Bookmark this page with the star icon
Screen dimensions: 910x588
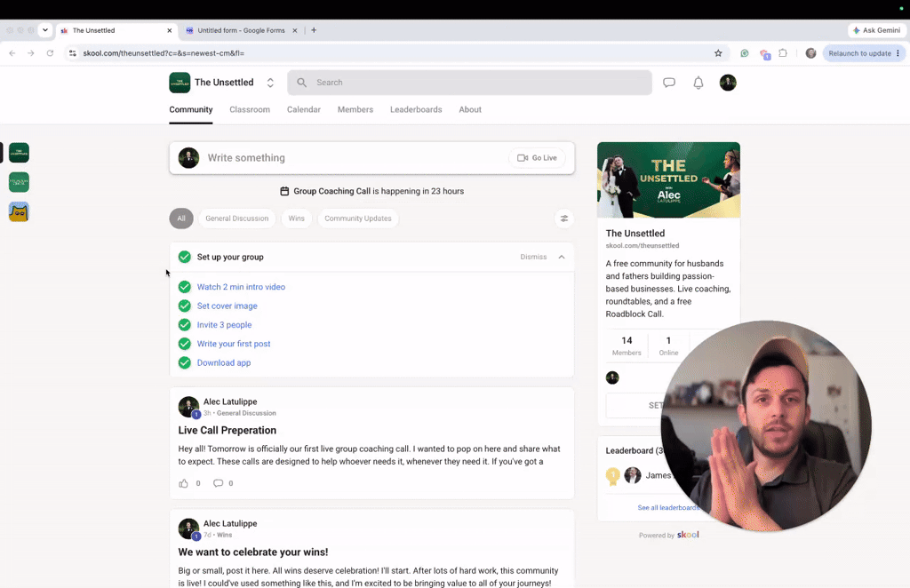[718, 53]
